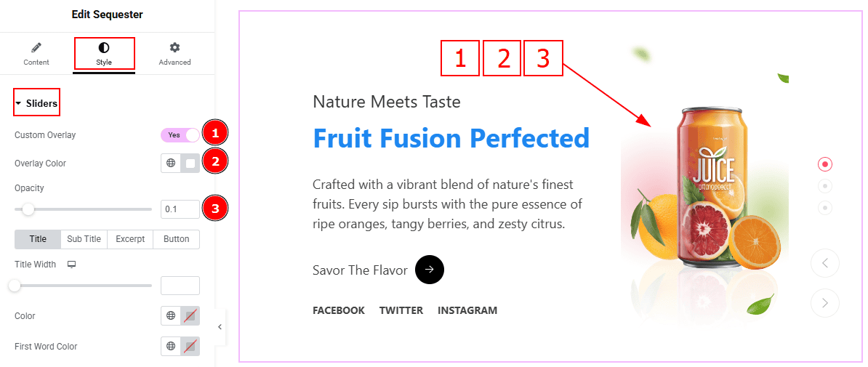868x367 pixels.
Task: Select the second slide pagination dot
Action: 825,186
